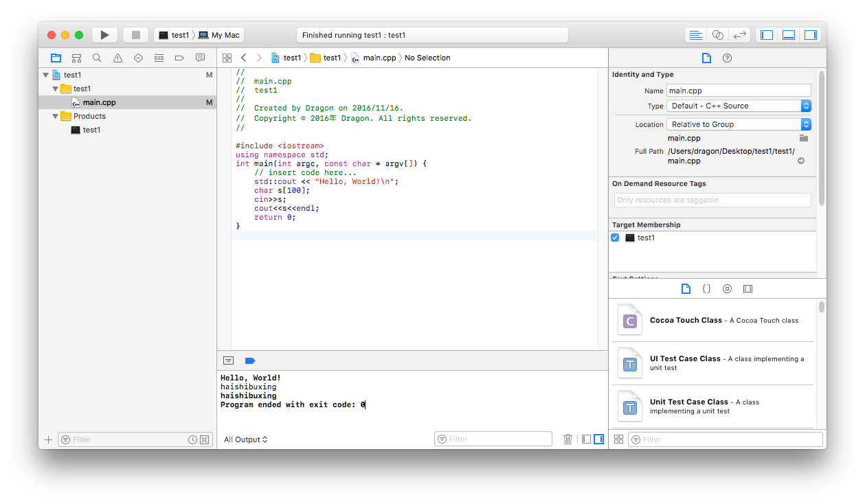This screenshot has width=865, height=504.
Task: Open the Report navigator
Action: point(200,58)
